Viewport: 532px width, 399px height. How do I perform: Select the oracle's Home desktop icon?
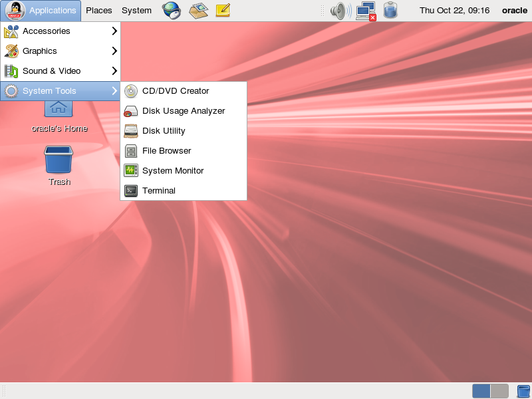pos(59,109)
